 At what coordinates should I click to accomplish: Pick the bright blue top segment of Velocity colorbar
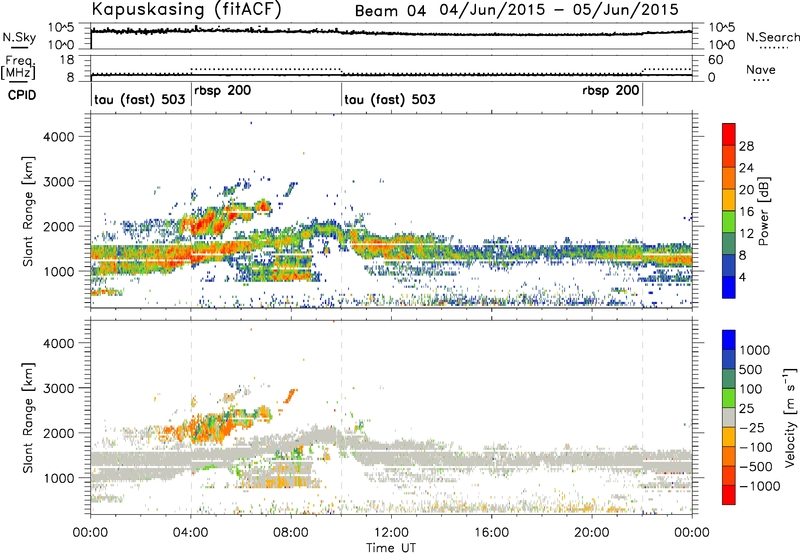click(x=729, y=340)
